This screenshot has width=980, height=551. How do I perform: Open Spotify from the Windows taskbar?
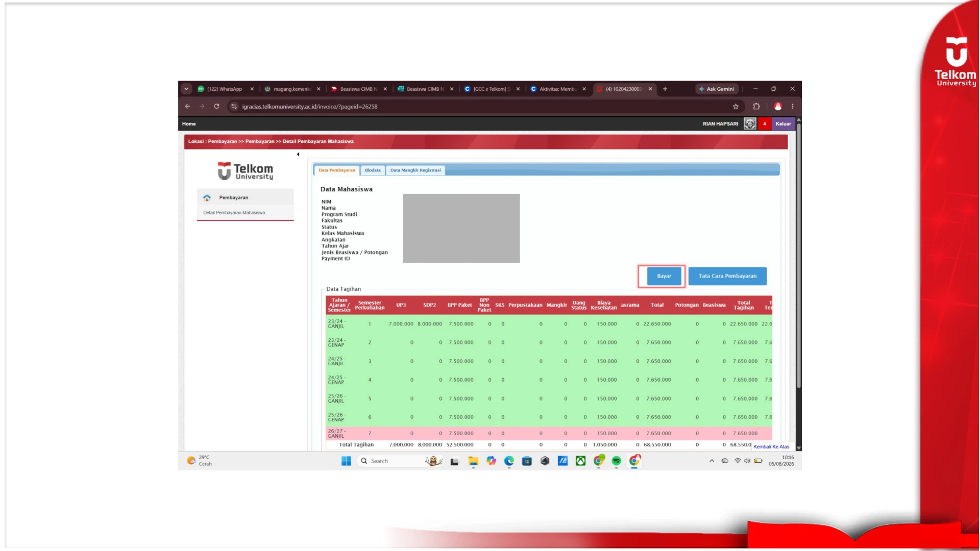tap(616, 461)
